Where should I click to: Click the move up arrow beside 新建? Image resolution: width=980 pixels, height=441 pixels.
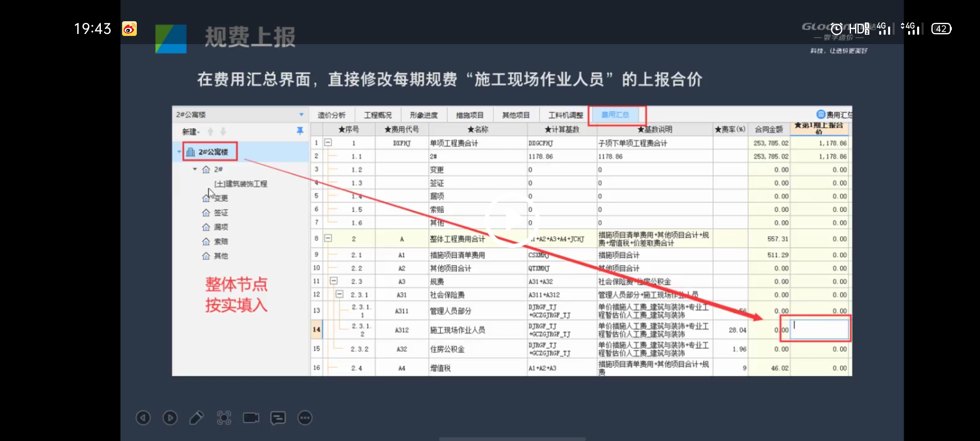[210, 131]
